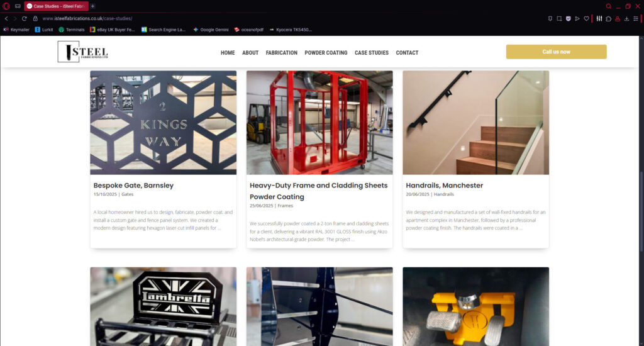Open the ad blocker shield icon
644x346 pixels.
(569, 18)
